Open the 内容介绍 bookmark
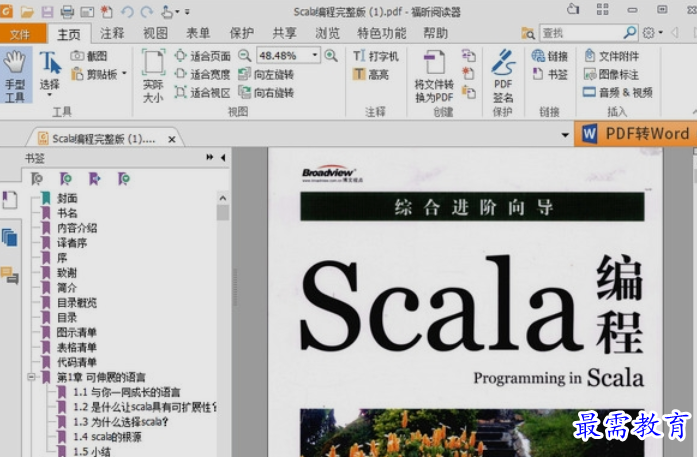Image resolution: width=697 pixels, height=457 pixels. coord(77,228)
